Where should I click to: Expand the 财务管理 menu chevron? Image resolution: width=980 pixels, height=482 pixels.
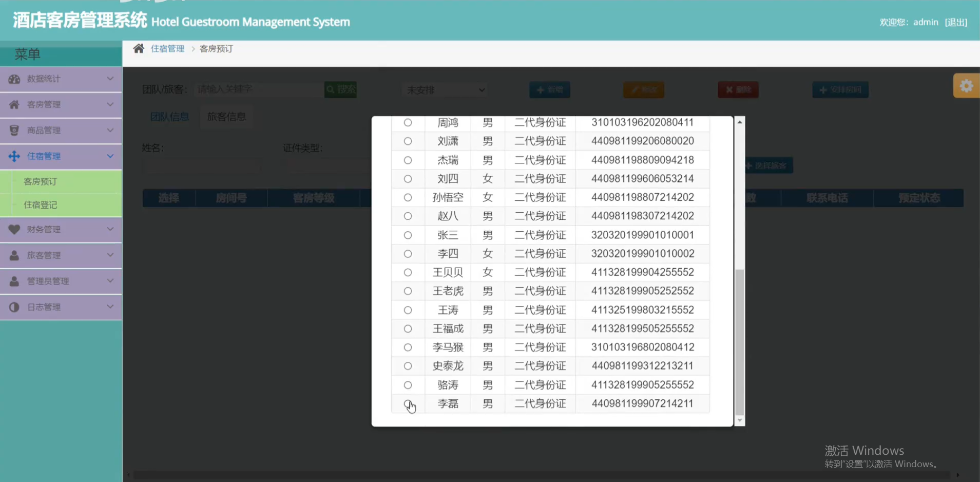tap(110, 229)
